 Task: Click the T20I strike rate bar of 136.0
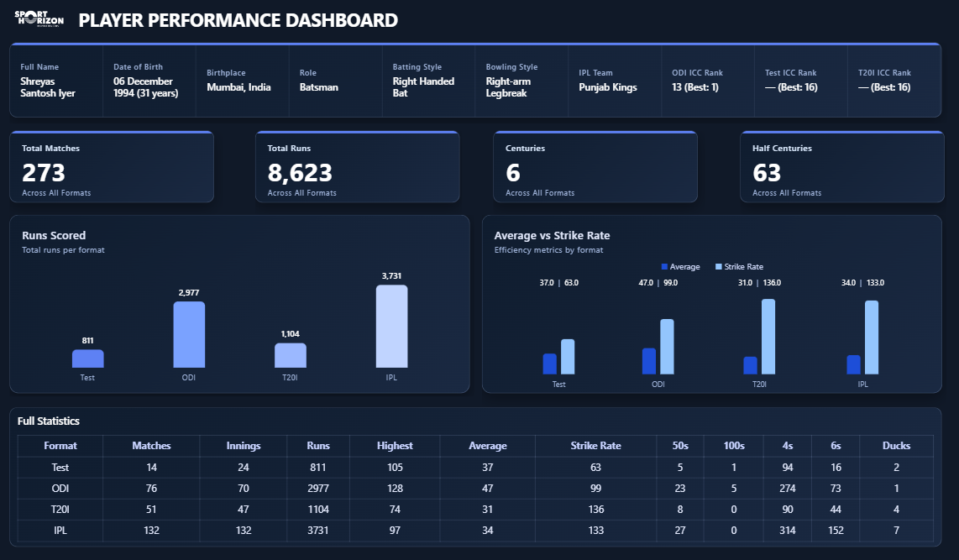(768, 336)
